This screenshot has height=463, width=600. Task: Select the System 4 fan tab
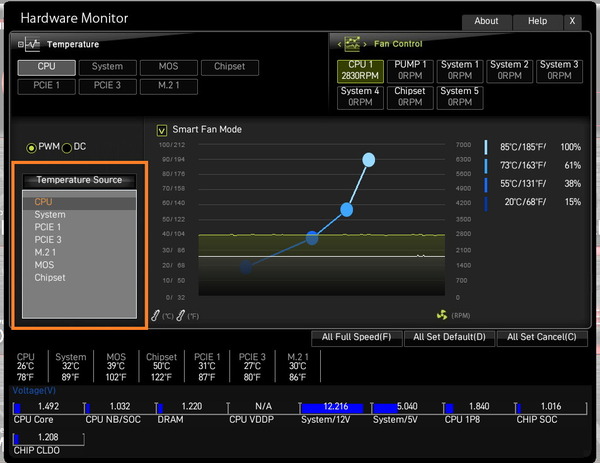360,97
